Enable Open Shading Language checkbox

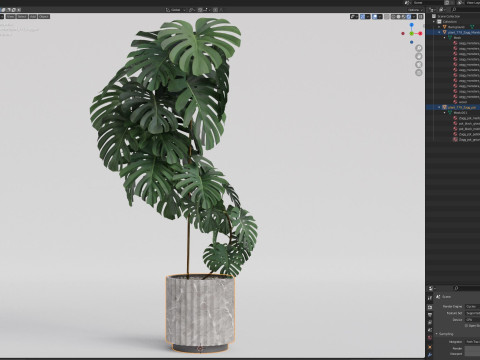click(466, 326)
